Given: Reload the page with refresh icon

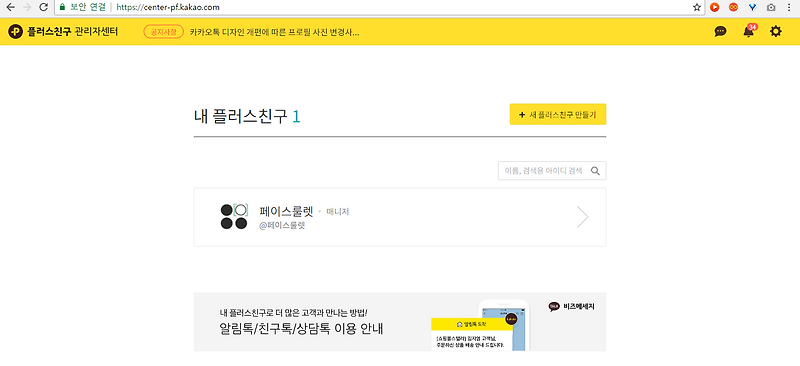Looking at the screenshot, I should (44, 7).
